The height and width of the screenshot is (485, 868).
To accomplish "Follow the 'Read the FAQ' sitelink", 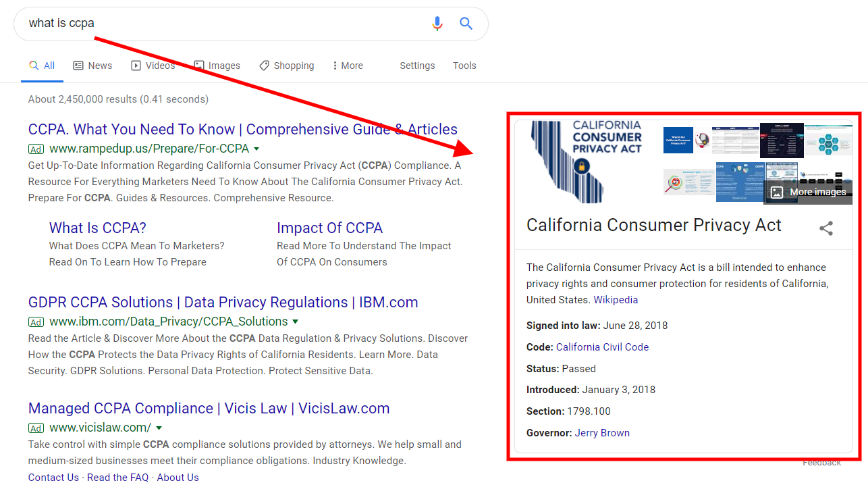I will [118, 478].
